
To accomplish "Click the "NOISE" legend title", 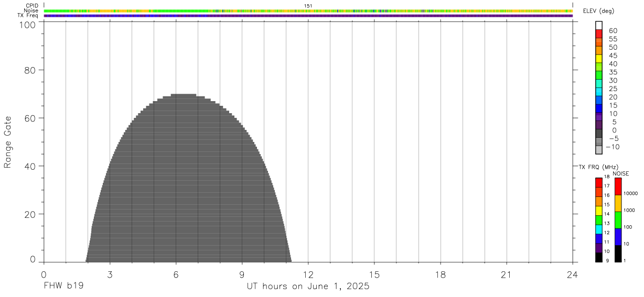I will pos(621,173).
